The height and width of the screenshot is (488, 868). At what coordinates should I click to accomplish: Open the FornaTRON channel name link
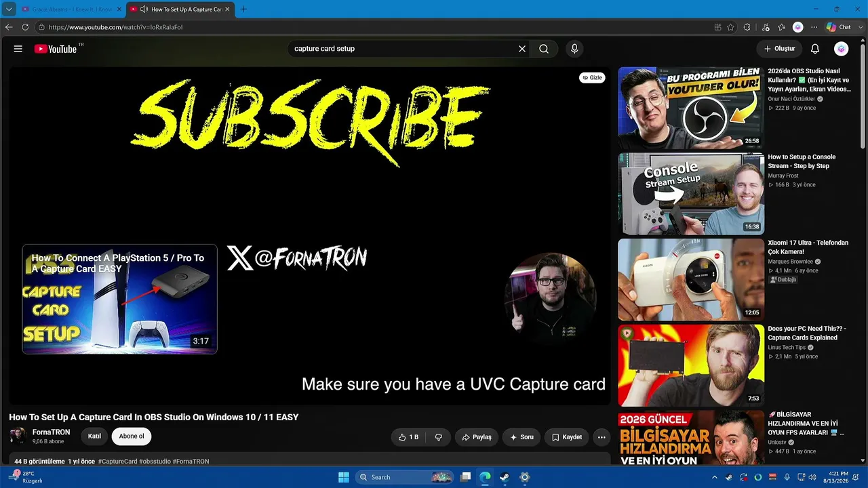[x=51, y=432]
